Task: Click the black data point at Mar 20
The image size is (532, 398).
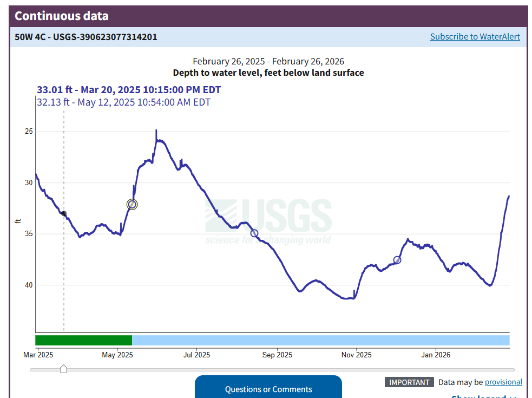Action: click(x=64, y=214)
